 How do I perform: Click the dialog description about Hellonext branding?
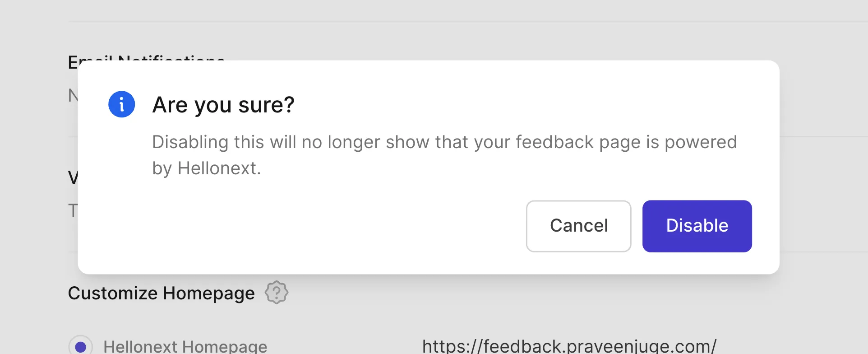click(444, 154)
